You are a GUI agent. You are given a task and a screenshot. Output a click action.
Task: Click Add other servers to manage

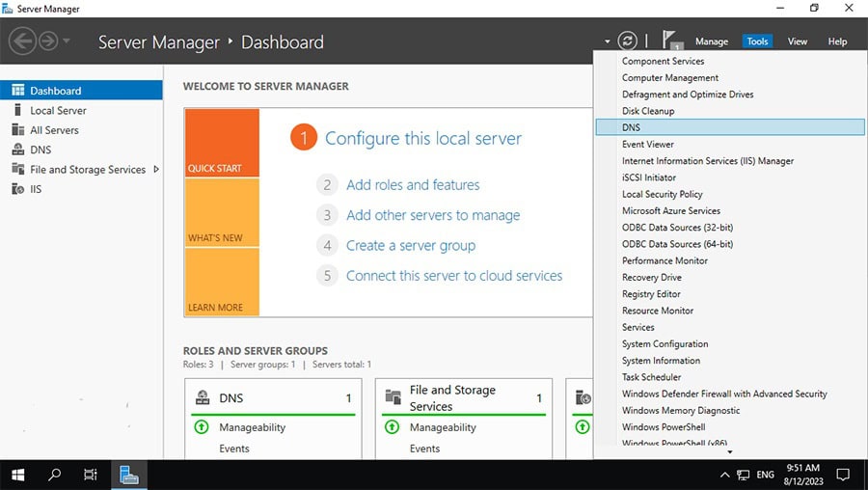[x=433, y=215]
